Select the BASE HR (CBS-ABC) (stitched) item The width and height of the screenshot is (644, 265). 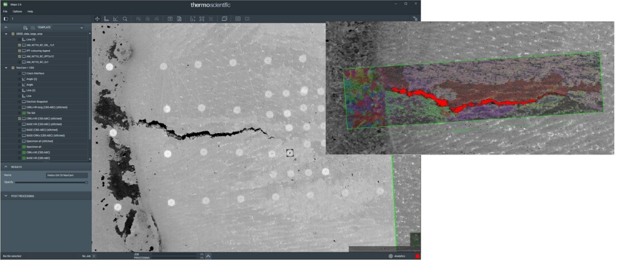pyautogui.click(x=44, y=124)
